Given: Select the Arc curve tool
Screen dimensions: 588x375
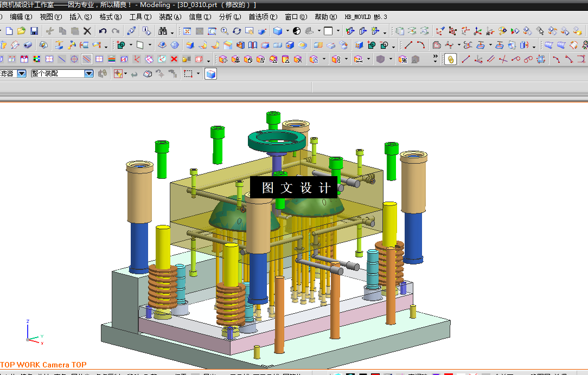Looking at the screenshot, I should 421,46.
